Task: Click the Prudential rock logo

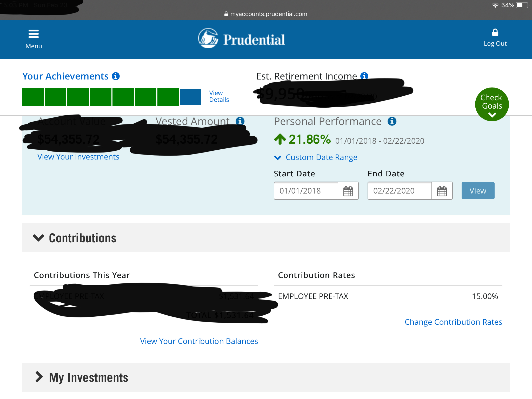Action: (208, 38)
